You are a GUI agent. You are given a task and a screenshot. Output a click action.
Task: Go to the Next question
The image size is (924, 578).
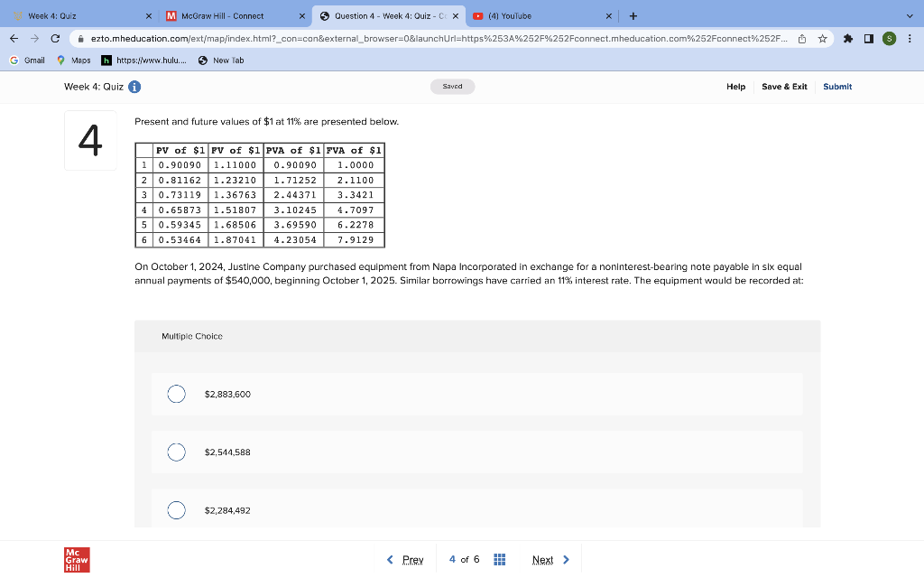551,560
